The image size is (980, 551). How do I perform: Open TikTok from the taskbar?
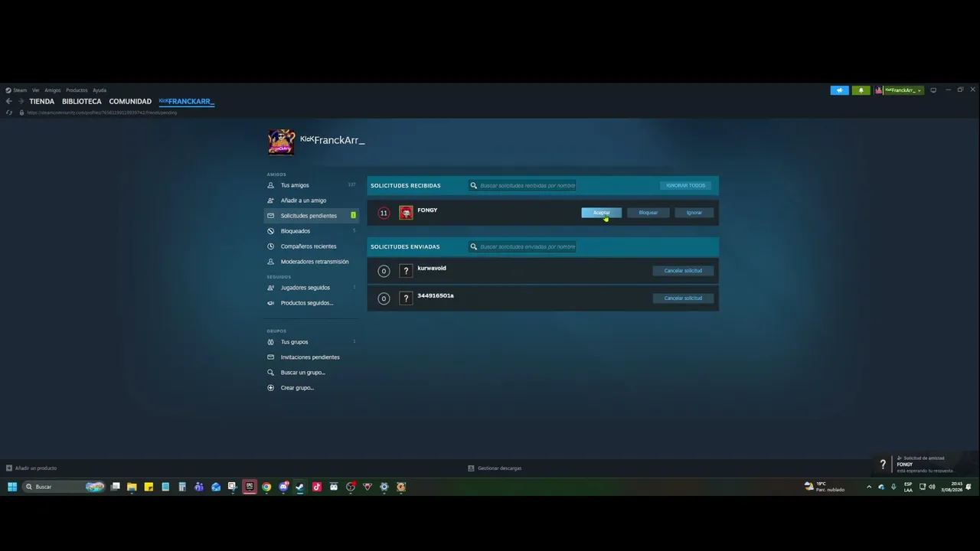(317, 487)
